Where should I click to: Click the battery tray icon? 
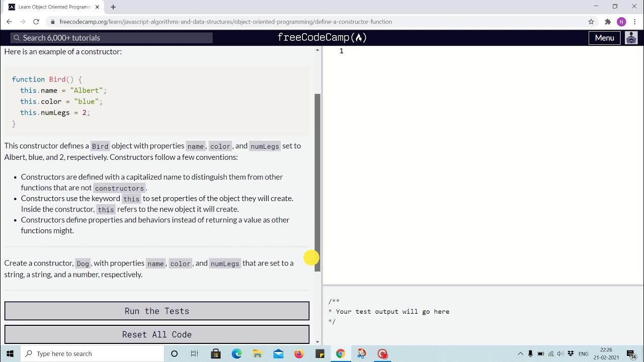(541, 353)
